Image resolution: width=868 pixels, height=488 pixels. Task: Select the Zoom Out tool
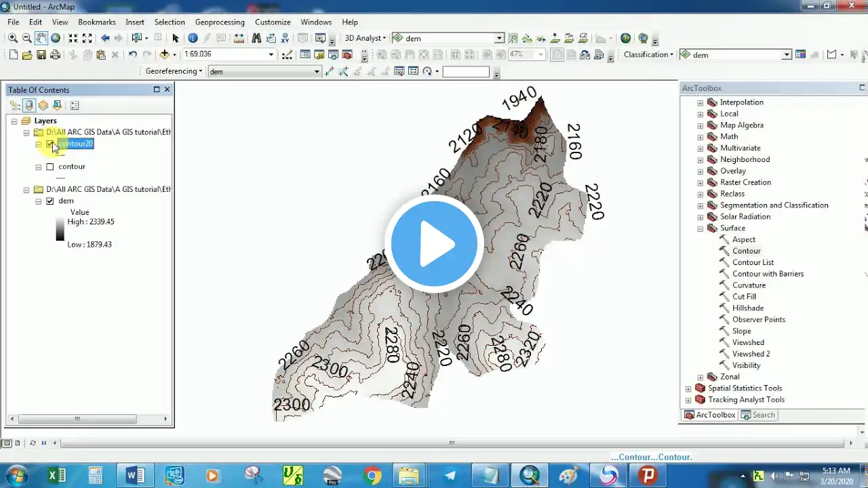pos(26,38)
